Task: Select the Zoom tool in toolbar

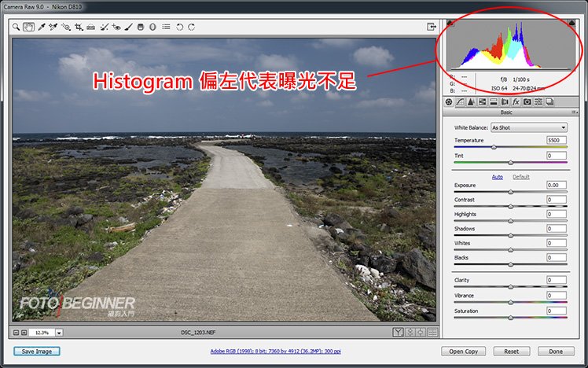Action: (17, 27)
